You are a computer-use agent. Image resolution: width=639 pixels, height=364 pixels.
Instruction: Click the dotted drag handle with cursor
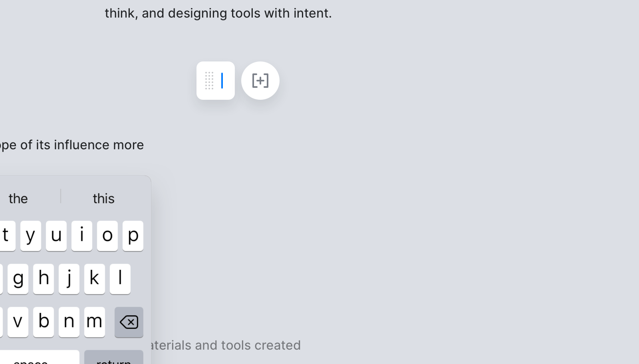pos(215,81)
